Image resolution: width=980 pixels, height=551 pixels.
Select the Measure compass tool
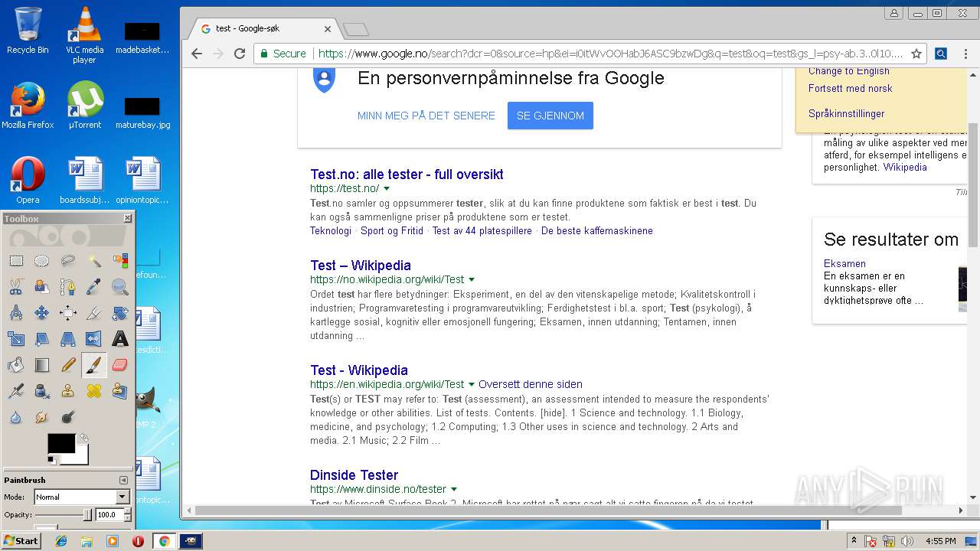coord(16,313)
